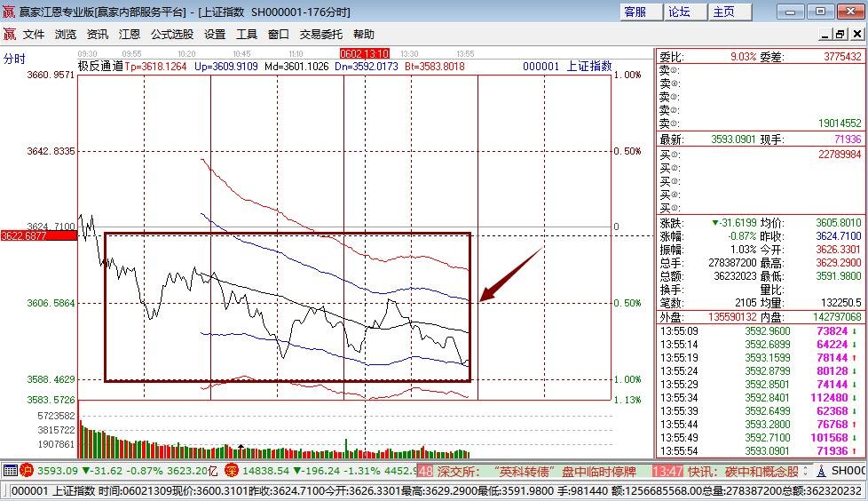Click the red 深 Shenzhen index icon
The height and width of the screenshot is (501, 868).
tap(232, 471)
